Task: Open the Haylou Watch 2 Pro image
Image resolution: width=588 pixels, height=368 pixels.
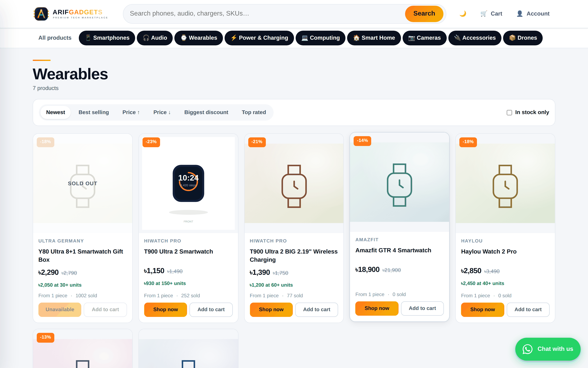Action: [x=505, y=184]
